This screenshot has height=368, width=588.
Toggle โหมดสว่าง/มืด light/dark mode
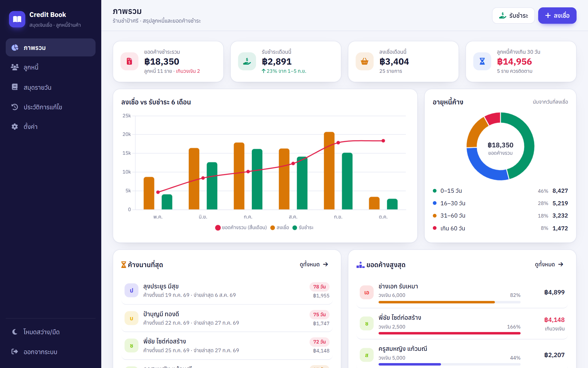pos(51,332)
